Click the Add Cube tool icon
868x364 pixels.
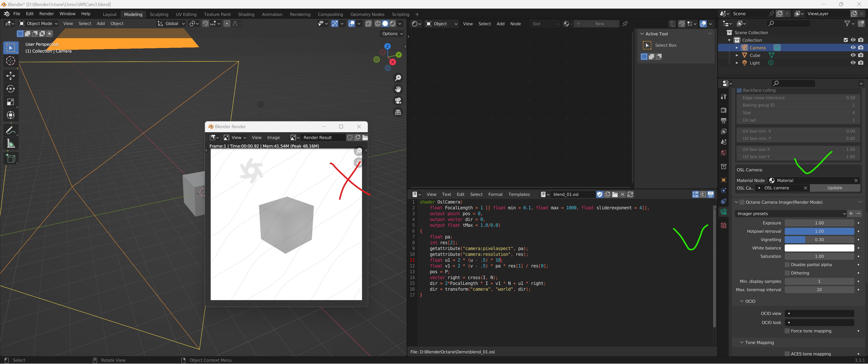click(x=10, y=158)
